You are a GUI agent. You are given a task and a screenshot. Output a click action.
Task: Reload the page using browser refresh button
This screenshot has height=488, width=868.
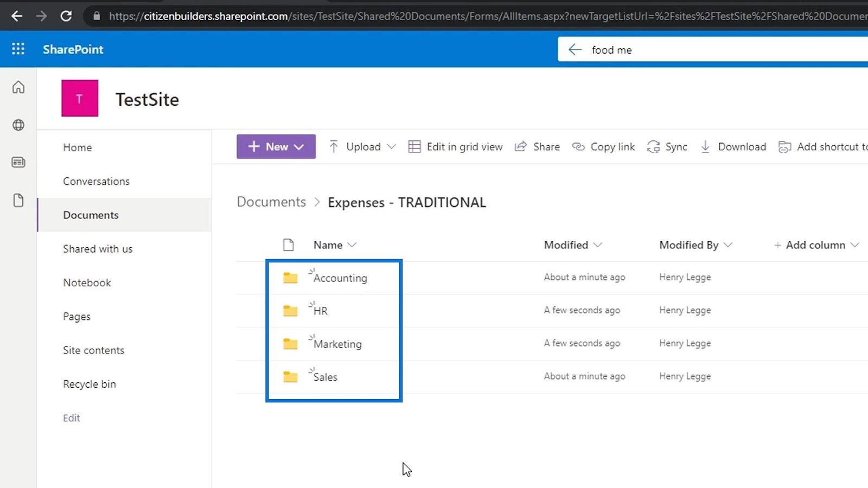coord(66,16)
